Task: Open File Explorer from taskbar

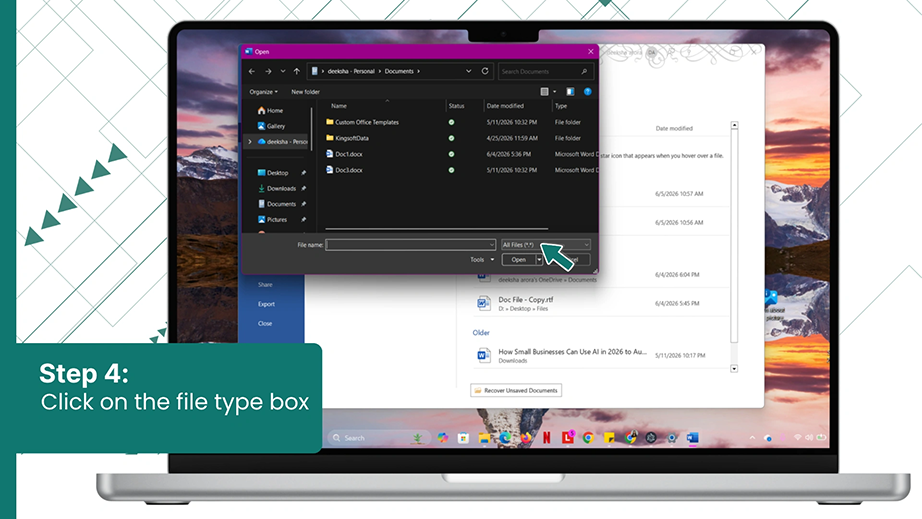Action: click(484, 438)
